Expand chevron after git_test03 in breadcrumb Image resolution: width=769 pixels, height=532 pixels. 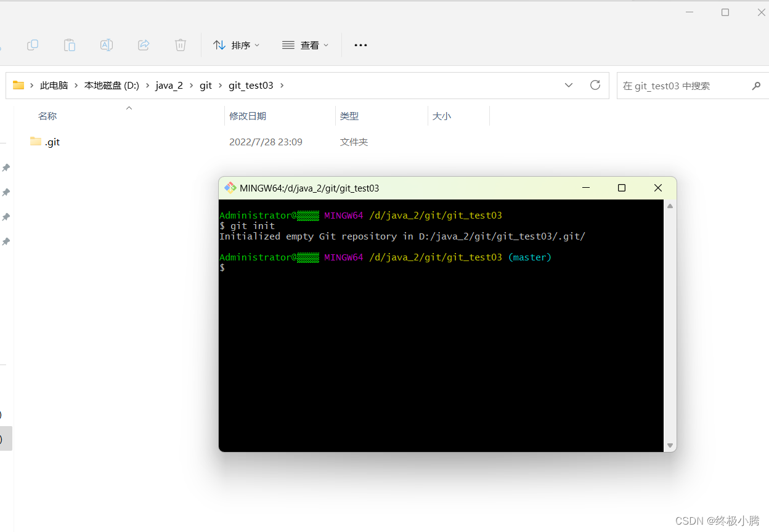tap(282, 86)
